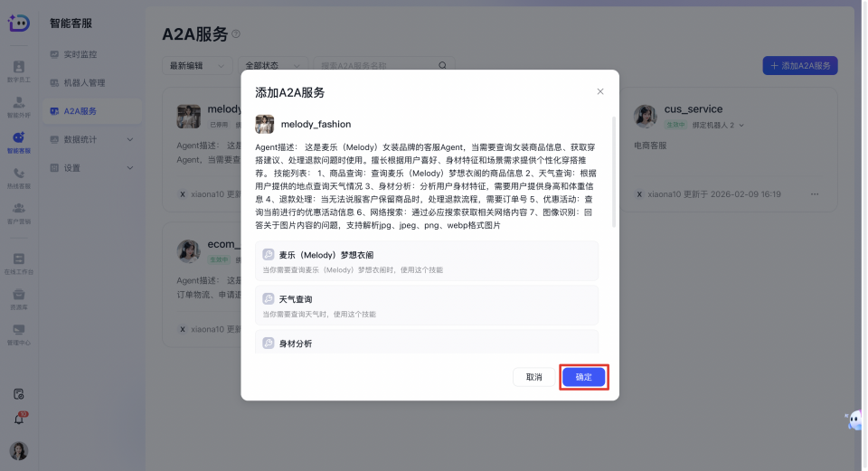Open 智能外呼 in the left rail
Viewport: 868px width, 471px height.
[x=18, y=106]
